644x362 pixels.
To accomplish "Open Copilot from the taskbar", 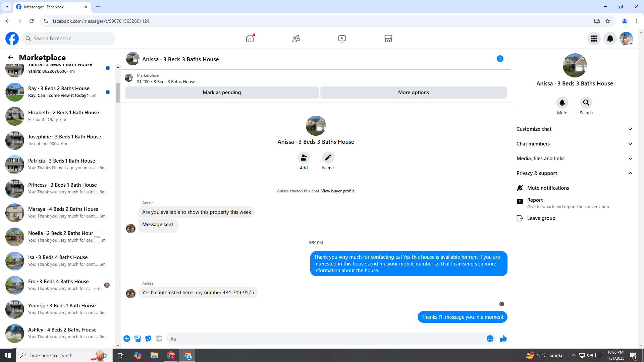I will click(138, 355).
